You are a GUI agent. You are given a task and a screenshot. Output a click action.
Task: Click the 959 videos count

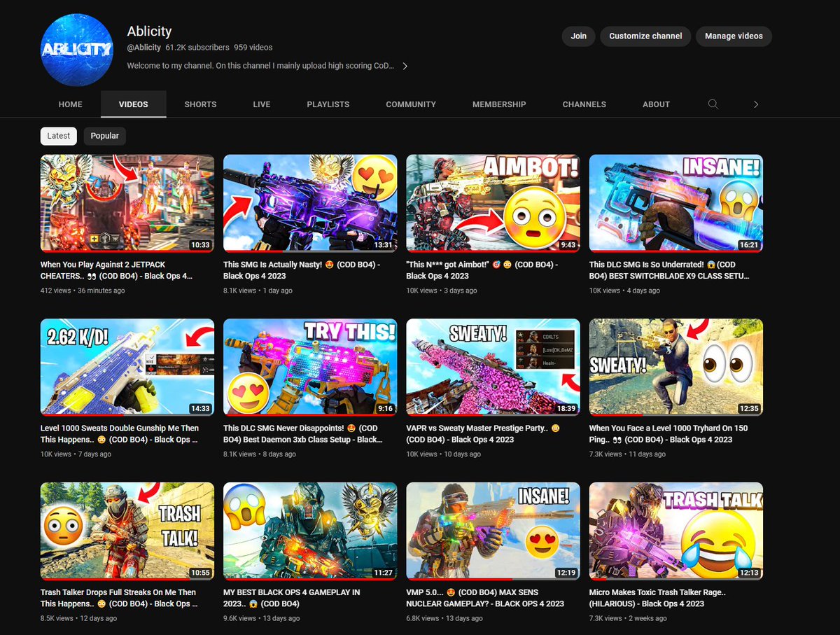(x=253, y=48)
